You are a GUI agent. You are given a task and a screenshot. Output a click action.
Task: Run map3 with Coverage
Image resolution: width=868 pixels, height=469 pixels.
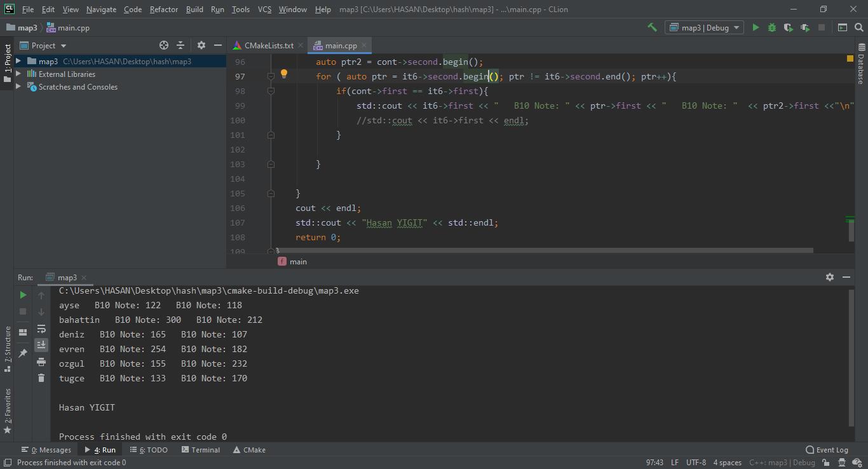coord(789,27)
